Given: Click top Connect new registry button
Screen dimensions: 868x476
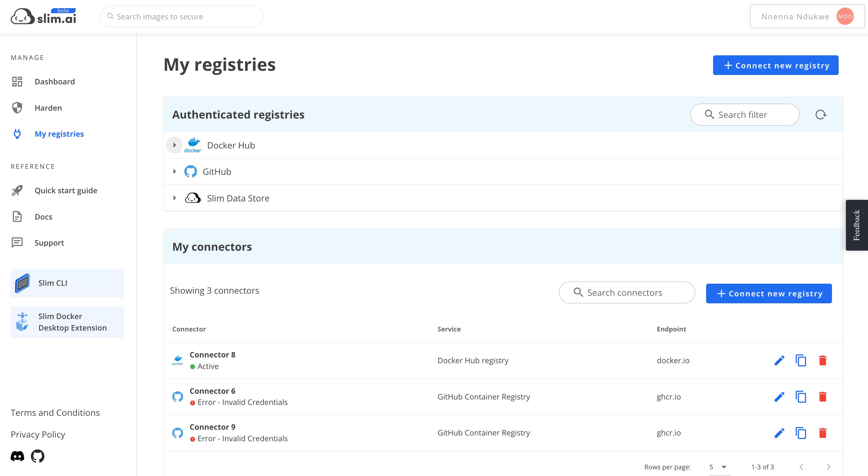Looking at the screenshot, I should tap(775, 65).
